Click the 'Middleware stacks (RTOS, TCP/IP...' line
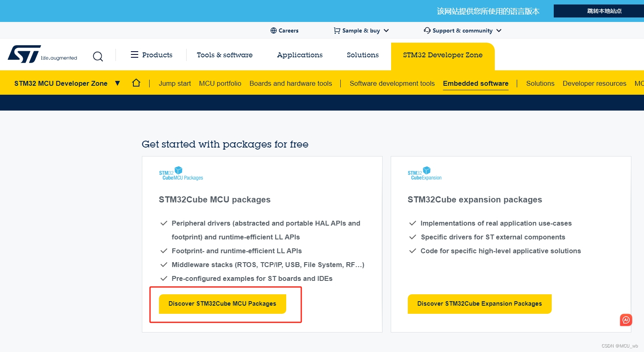This screenshot has width=644, height=352. [268, 265]
